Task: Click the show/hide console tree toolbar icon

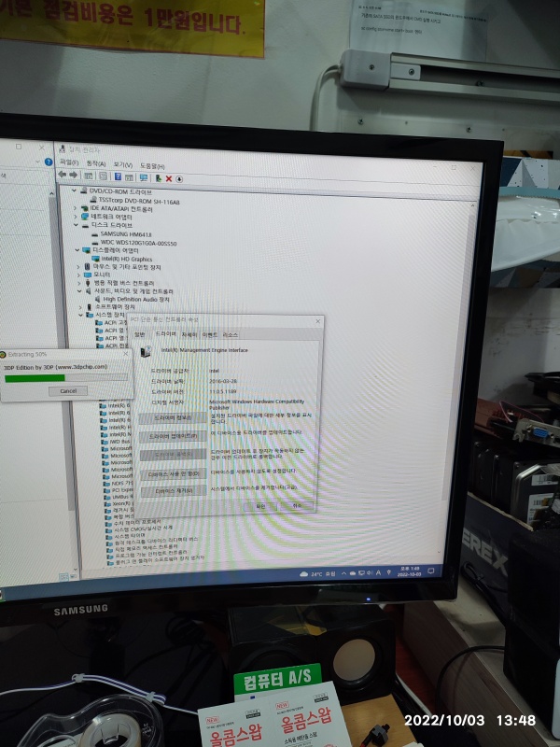Action: tap(88, 176)
